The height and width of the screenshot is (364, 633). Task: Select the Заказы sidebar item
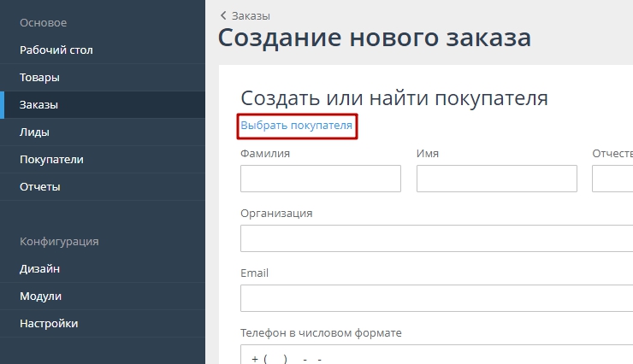38,105
